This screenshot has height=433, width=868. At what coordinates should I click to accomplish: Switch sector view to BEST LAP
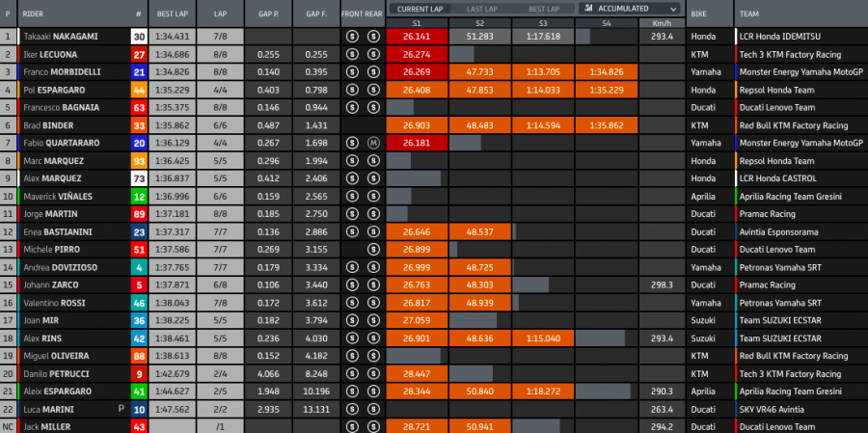click(x=542, y=8)
